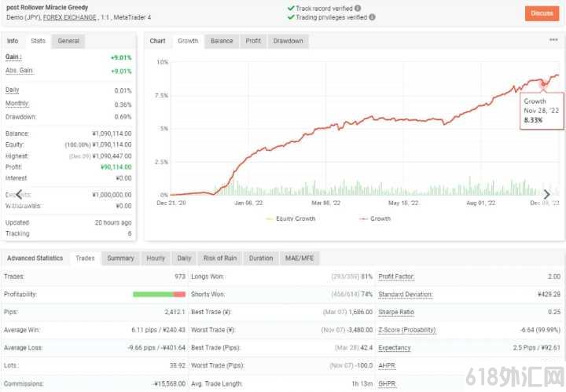Screen dimensions: 566x392
Task: Open the chart three-dots options menu
Action: [x=553, y=40]
